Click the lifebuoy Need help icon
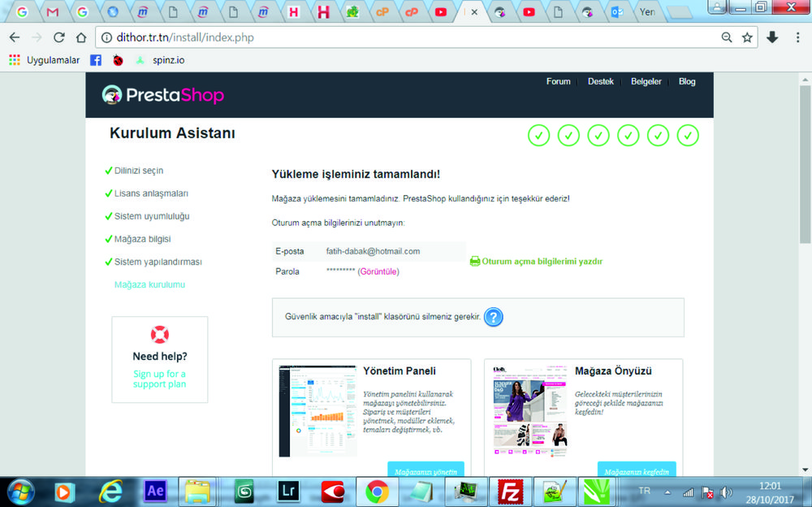This screenshot has width=812, height=507. 159,335
